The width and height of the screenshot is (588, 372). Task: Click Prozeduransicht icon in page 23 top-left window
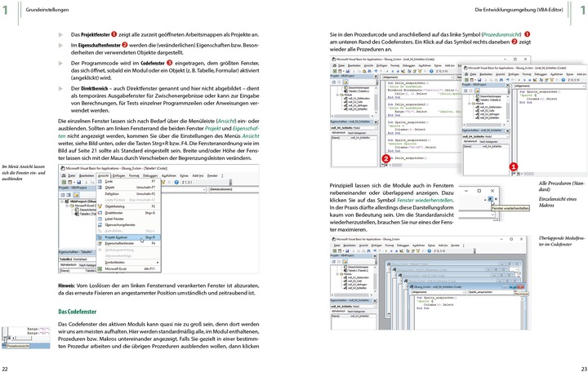(382, 166)
